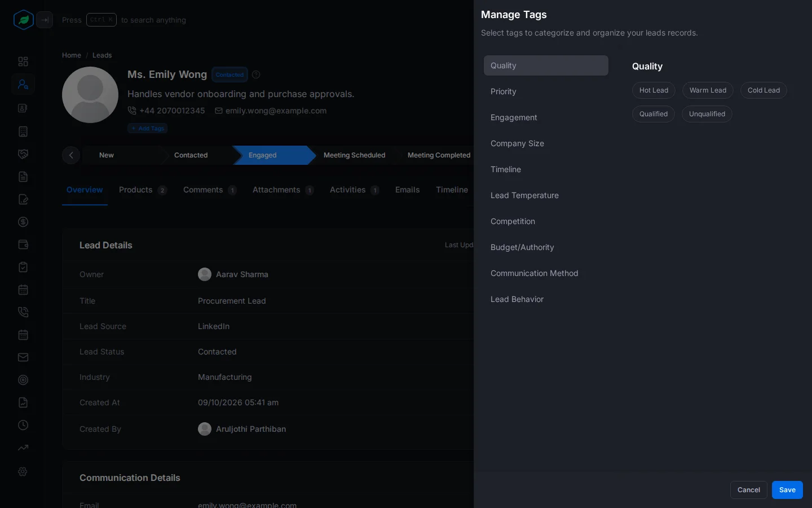The image size is (812, 508).
Task: Select the Lead Behavior tag category
Action: pos(546,299)
